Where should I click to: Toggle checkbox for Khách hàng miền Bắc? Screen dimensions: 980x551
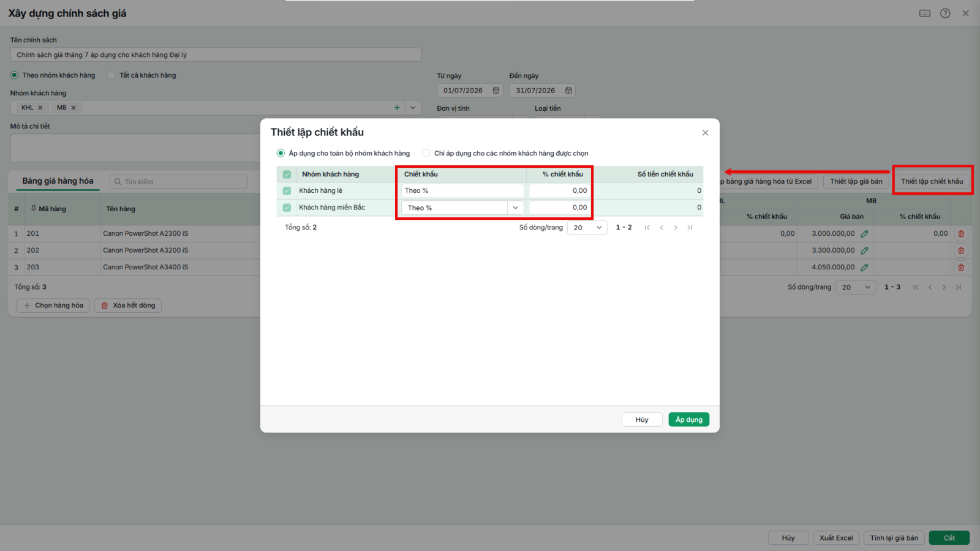tap(287, 208)
